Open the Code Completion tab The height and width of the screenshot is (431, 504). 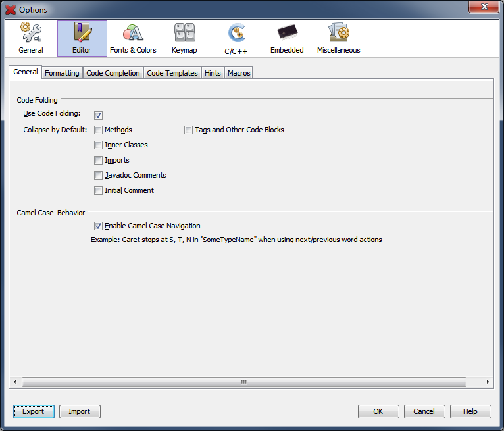[x=113, y=73]
